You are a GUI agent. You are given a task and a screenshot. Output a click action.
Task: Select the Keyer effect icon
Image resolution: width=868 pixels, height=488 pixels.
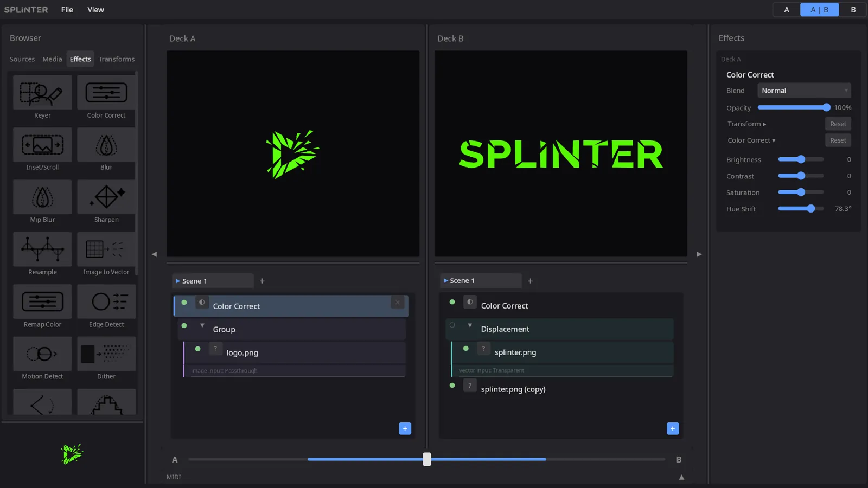coord(42,93)
